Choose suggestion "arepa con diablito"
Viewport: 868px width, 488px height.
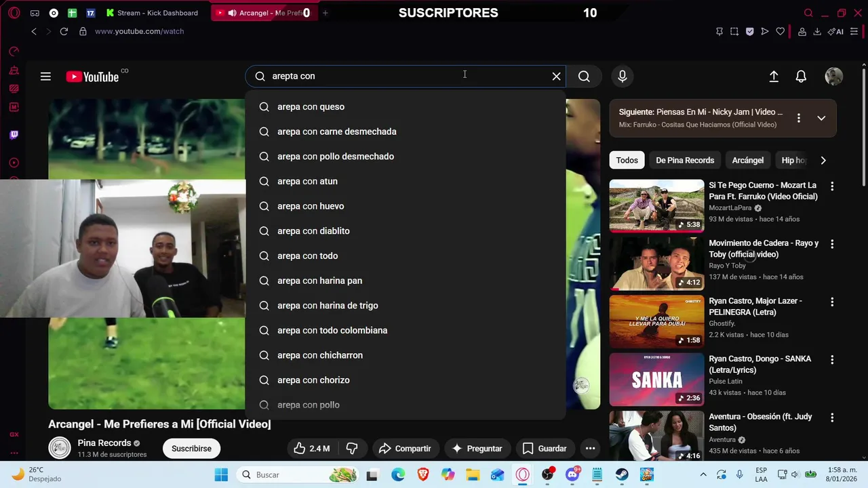coord(406,231)
